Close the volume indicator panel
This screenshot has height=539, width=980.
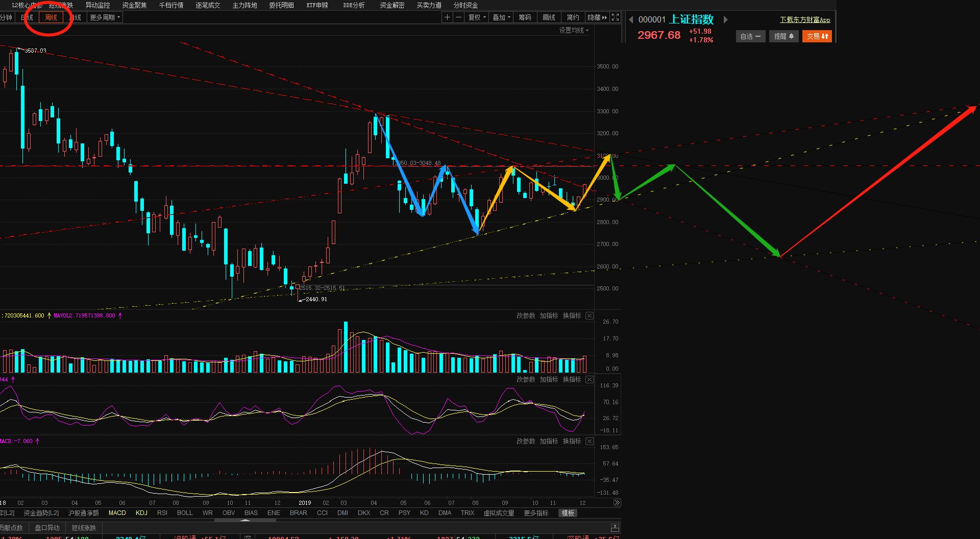(x=590, y=316)
